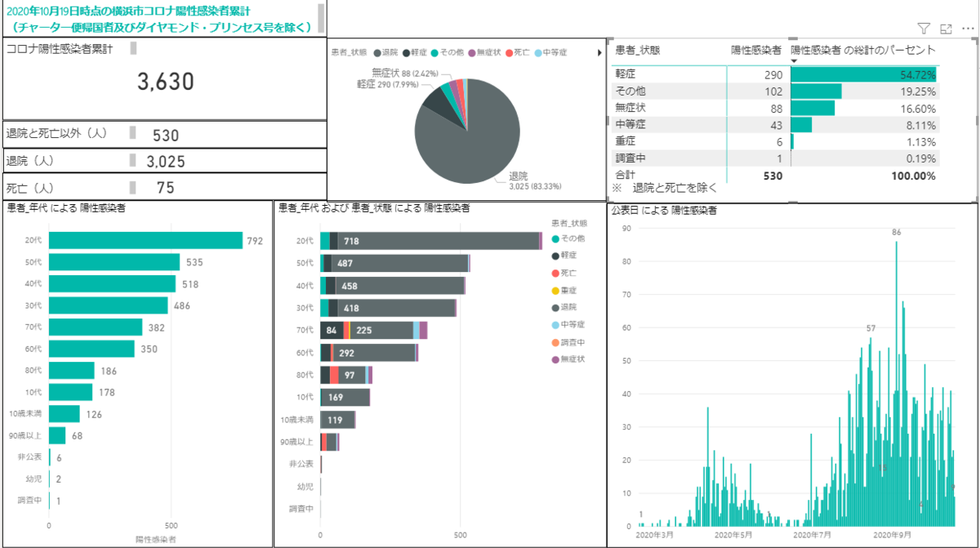Select the 中等症 row in the status table

pyautogui.click(x=776, y=125)
